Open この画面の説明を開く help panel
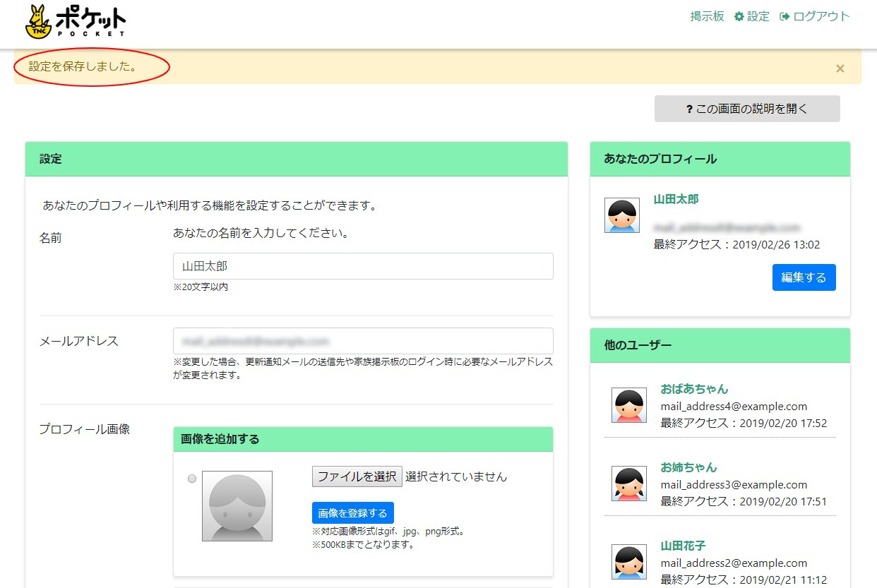 [746, 108]
